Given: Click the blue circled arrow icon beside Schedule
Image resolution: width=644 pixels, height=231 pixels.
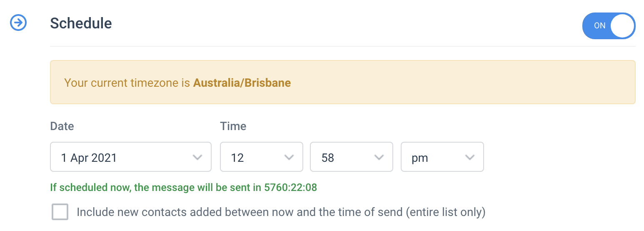Looking at the screenshot, I should click(x=18, y=23).
